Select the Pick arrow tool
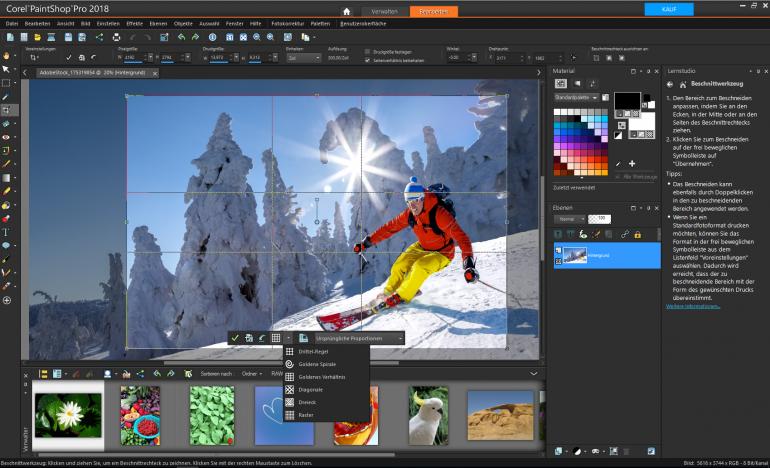770x468 pixels. pyautogui.click(x=6, y=69)
